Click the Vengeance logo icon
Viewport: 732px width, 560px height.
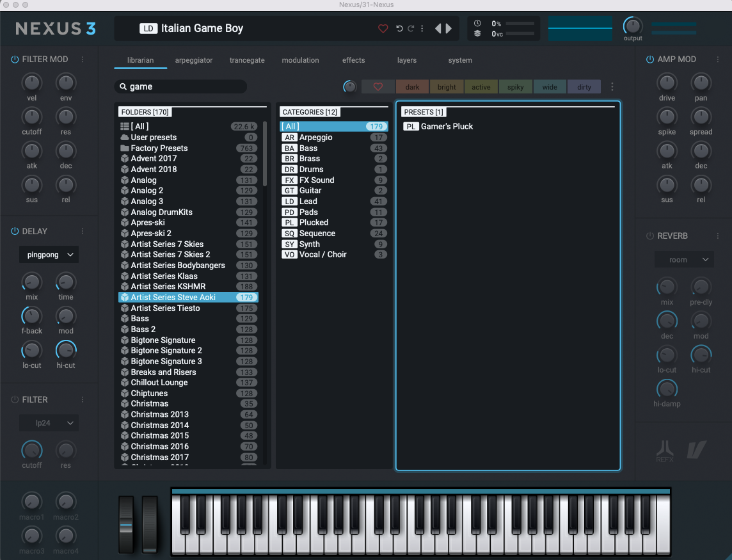tap(697, 449)
